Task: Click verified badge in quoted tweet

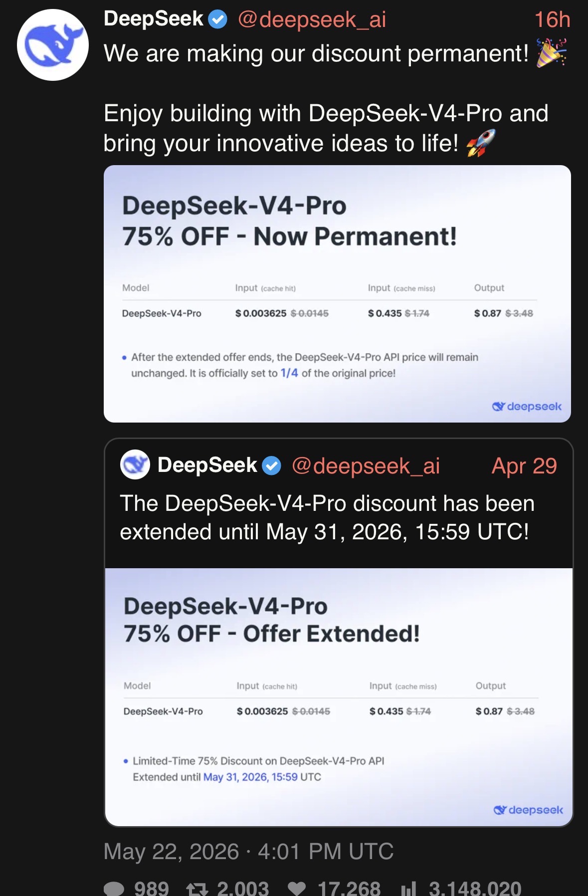Action: click(271, 466)
